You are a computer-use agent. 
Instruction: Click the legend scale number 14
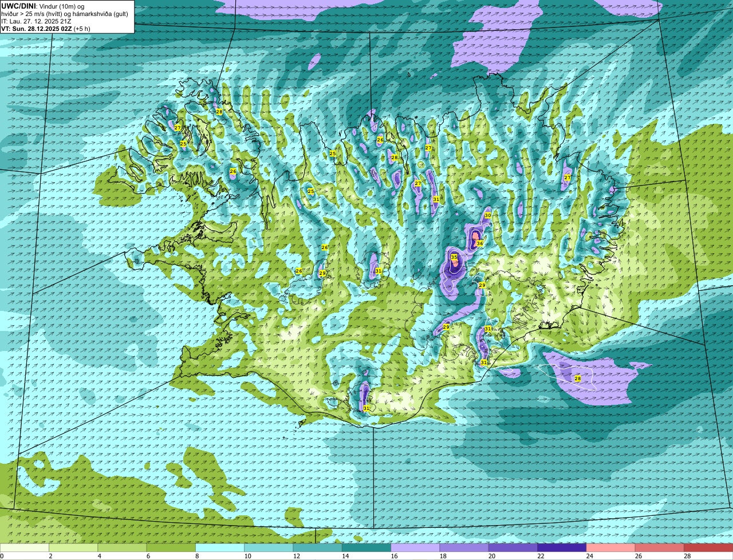[345, 556]
